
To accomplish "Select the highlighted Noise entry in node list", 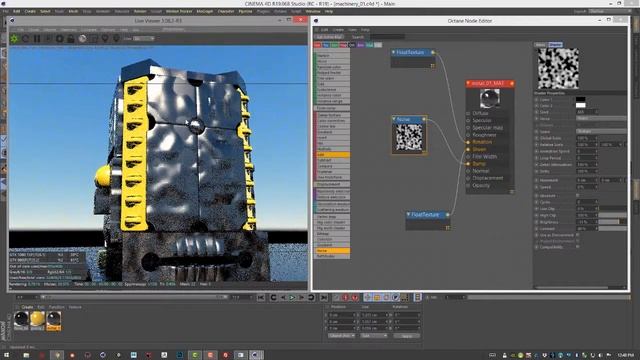I will pos(333,251).
